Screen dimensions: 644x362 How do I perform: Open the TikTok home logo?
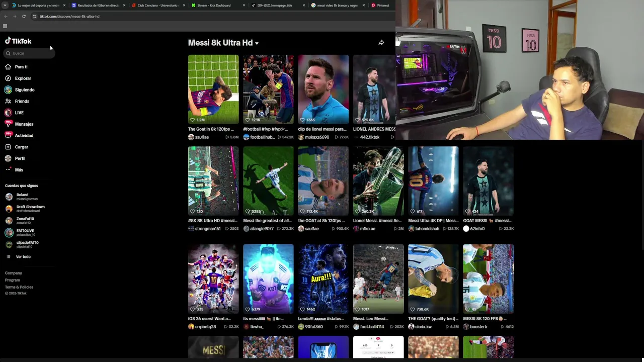pyautogui.click(x=18, y=41)
